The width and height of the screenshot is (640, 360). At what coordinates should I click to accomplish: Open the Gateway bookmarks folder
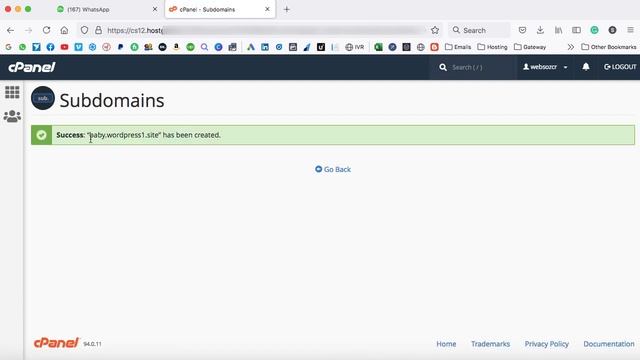[x=530, y=47]
